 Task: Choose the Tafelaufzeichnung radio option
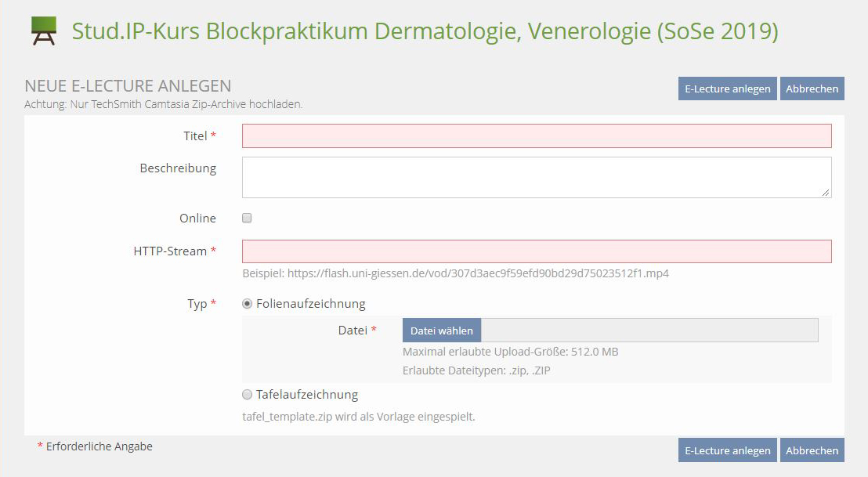(248, 395)
